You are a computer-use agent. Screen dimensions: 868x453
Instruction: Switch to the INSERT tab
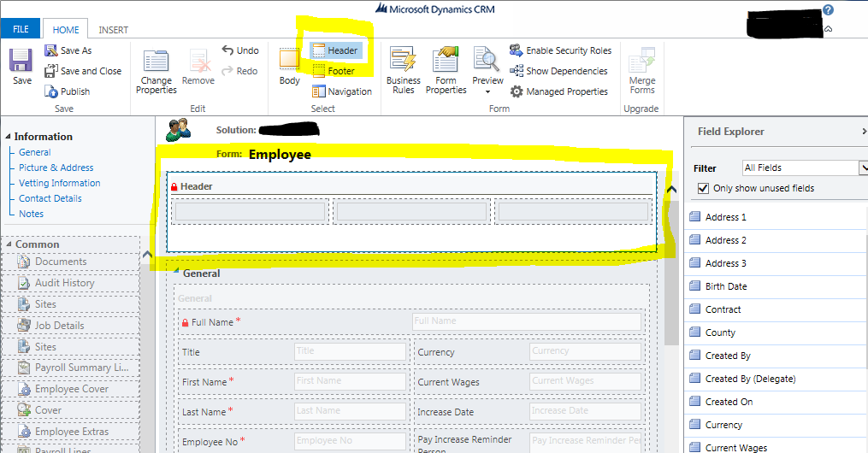(114, 30)
